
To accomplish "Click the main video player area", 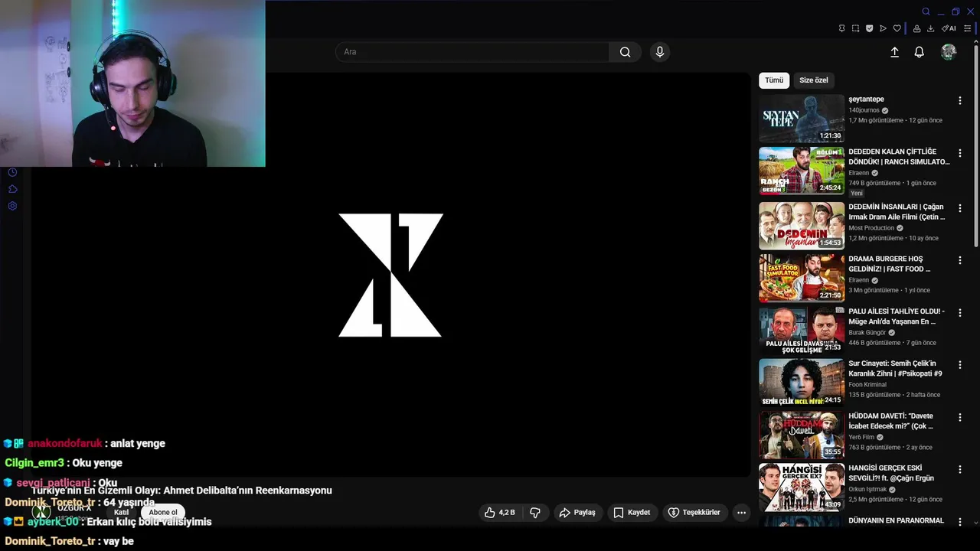I will [x=390, y=274].
